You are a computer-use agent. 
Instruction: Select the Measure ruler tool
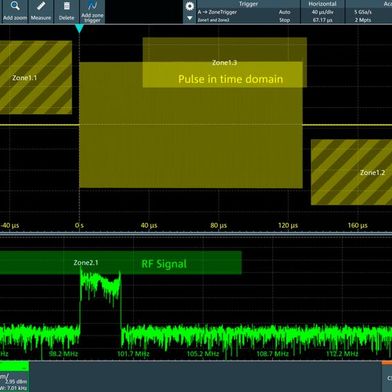[x=41, y=11]
